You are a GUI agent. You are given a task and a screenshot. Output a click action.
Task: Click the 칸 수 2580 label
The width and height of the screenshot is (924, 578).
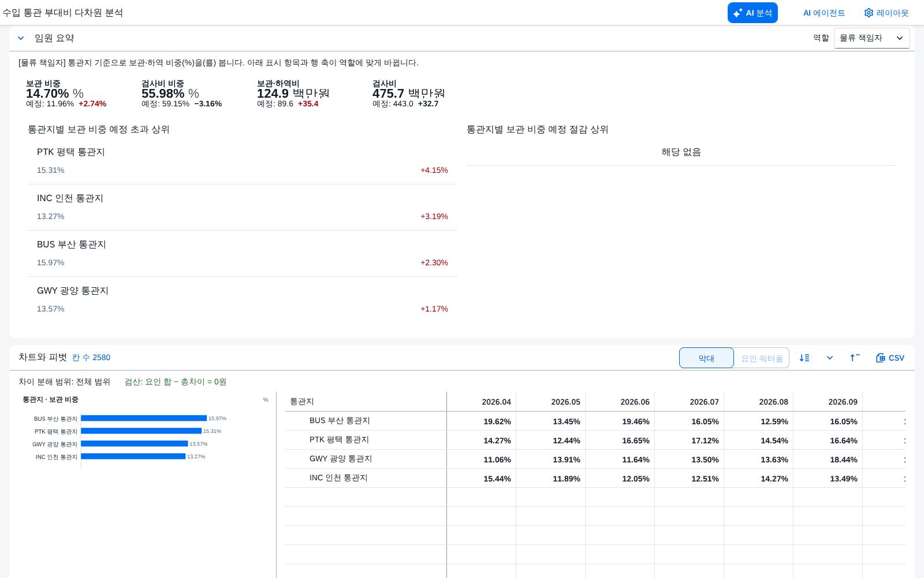tap(91, 358)
